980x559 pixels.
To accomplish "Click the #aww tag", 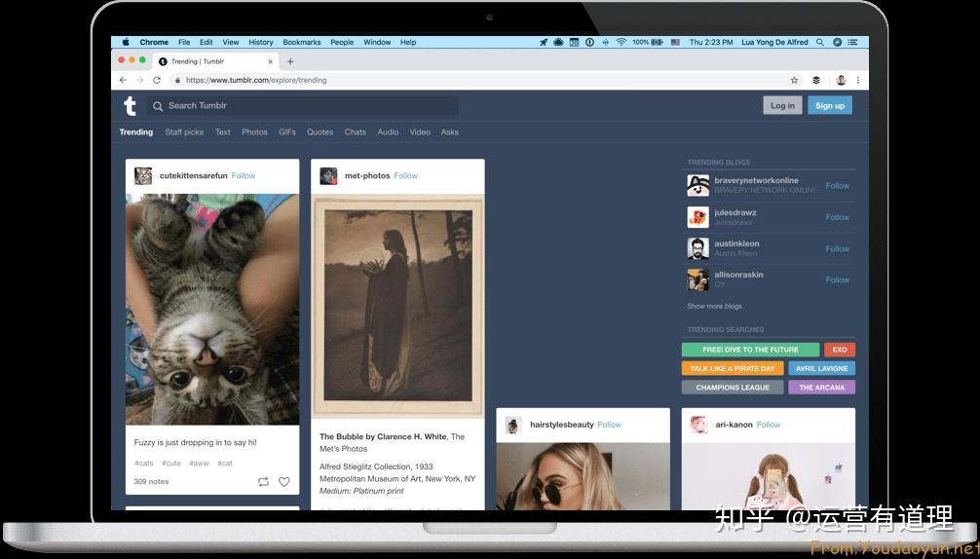I will [x=199, y=463].
